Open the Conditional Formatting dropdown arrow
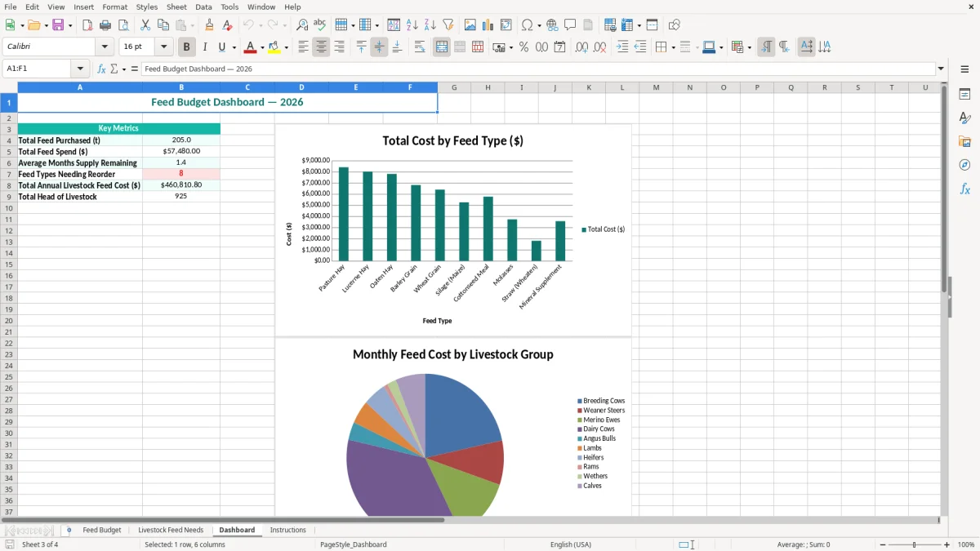980x551 pixels. pyautogui.click(x=750, y=47)
